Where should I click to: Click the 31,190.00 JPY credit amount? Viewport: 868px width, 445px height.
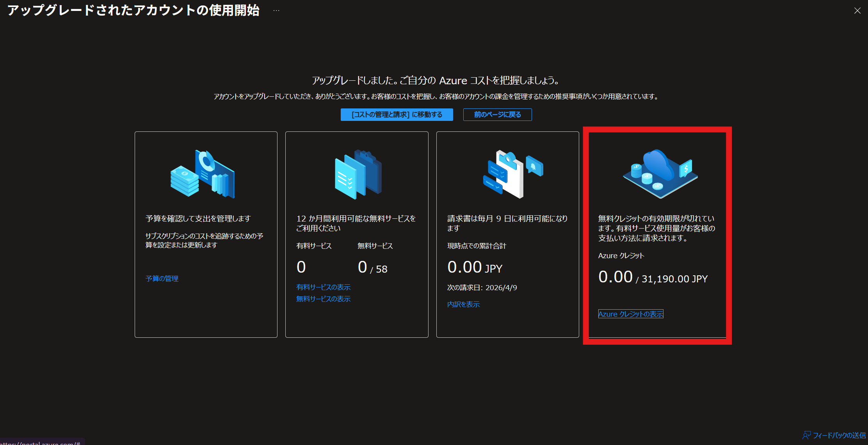[674, 279]
